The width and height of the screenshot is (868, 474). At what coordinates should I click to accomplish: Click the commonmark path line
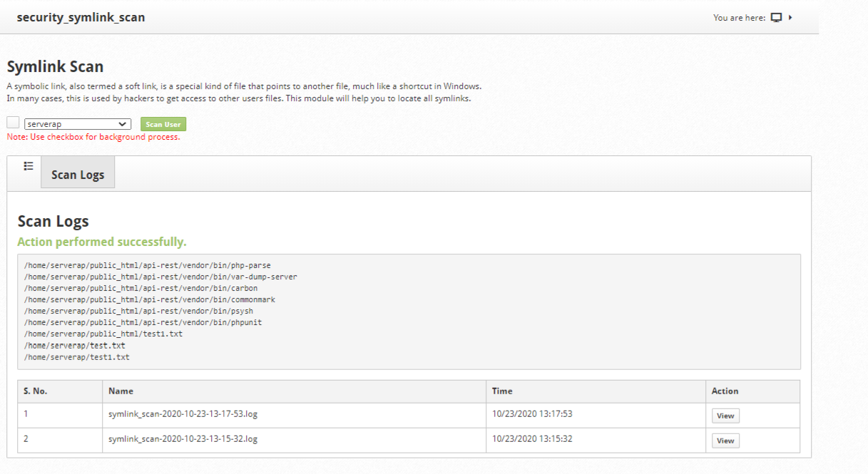[x=150, y=299]
